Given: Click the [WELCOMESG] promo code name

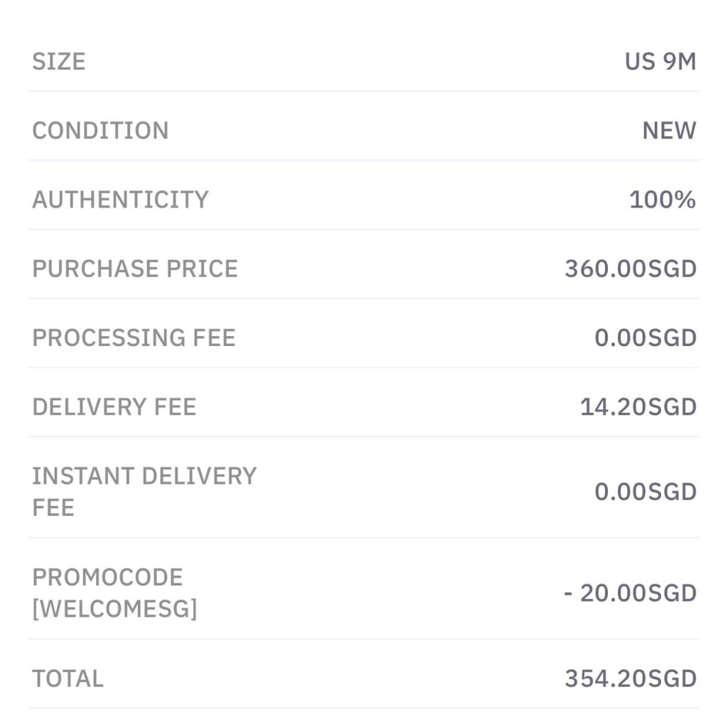Looking at the screenshot, I should pos(114,609).
